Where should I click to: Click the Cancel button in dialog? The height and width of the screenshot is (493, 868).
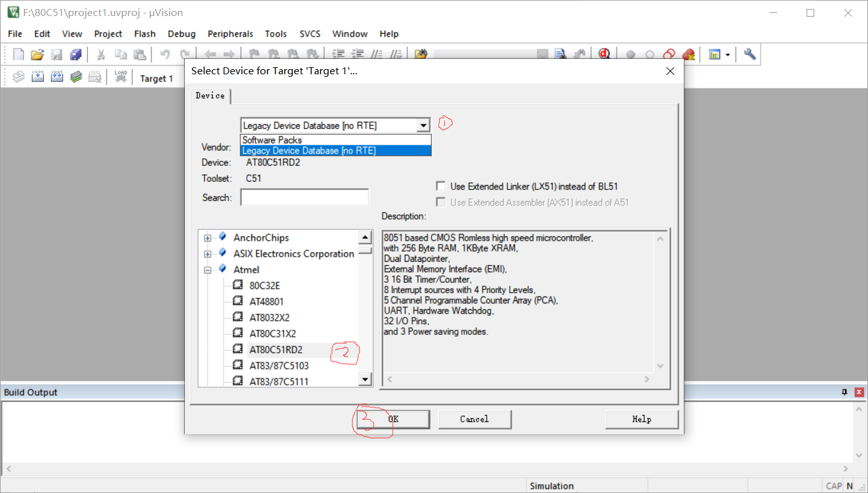pyautogui.click(x=474, y=419)
